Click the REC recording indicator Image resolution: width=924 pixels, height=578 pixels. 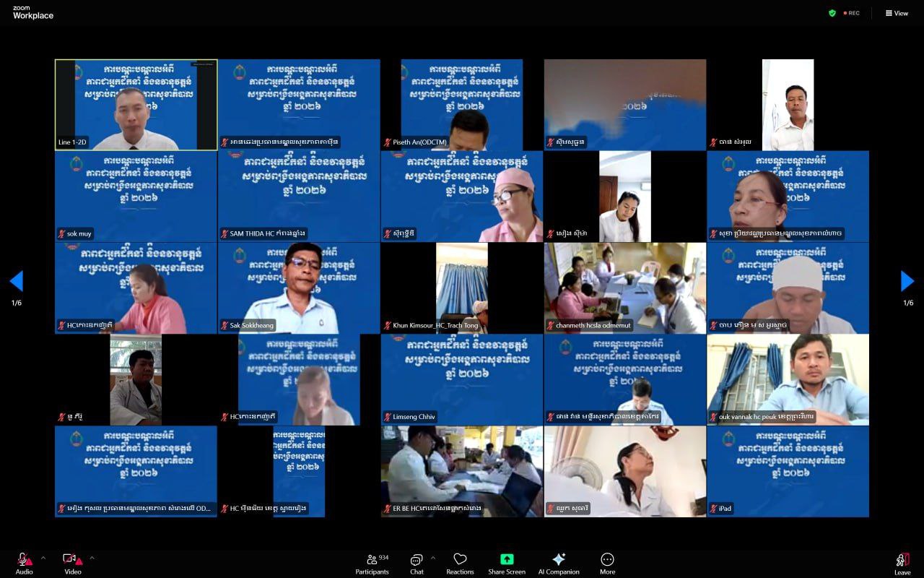pyautogui.click(x=852, y=13)
